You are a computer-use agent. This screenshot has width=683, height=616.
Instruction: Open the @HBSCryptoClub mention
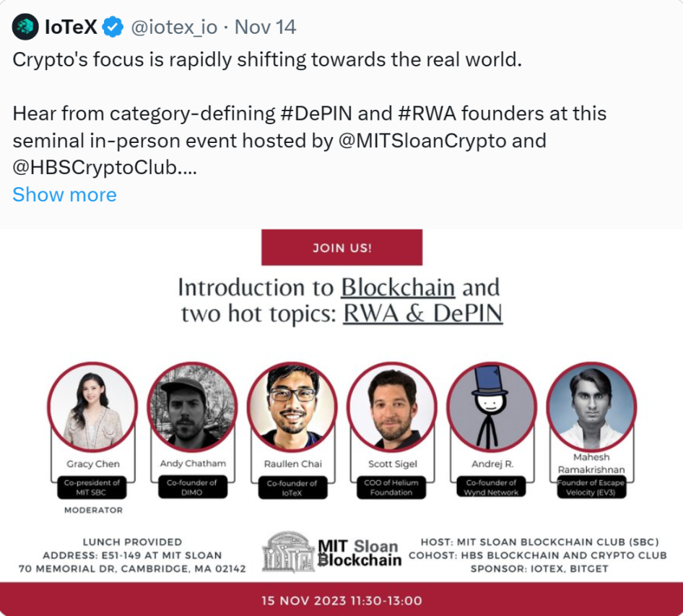(95, 168)
